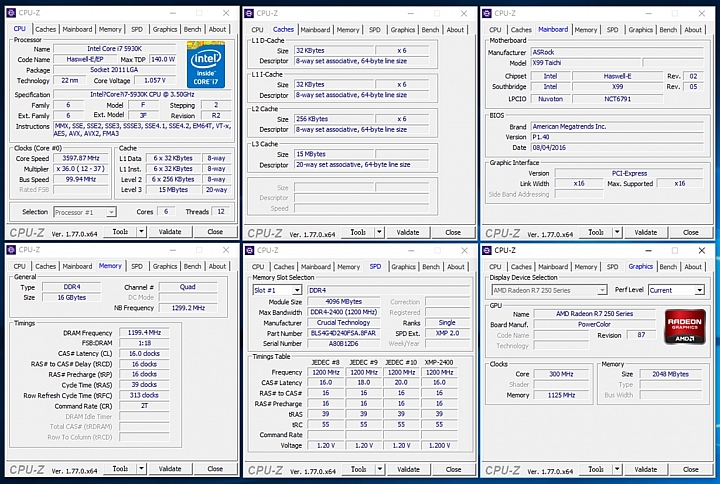Click the Part Number BLS4G4D240FSA.8FAR field
This screenshot has width=720, height=484.
[x=343, y=333]
